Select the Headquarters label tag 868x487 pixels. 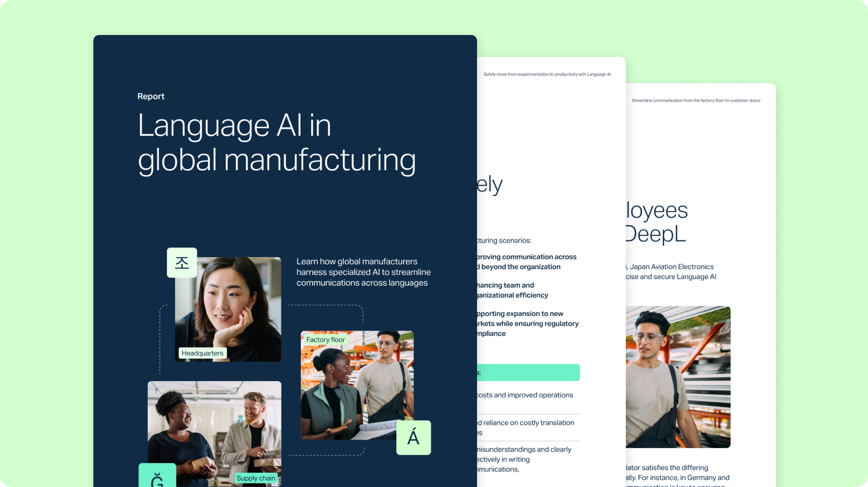[x=202, y=353]
